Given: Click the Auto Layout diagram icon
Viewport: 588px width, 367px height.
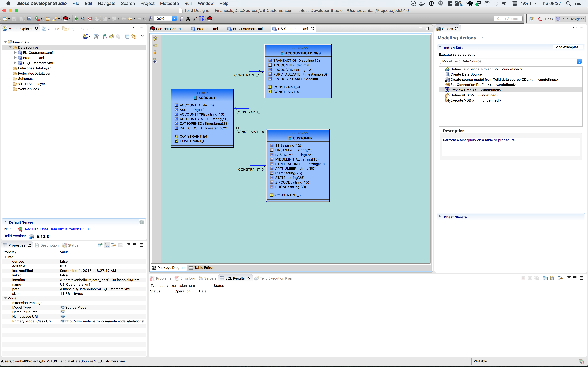Looking at the screenshot, I should 201,19.
